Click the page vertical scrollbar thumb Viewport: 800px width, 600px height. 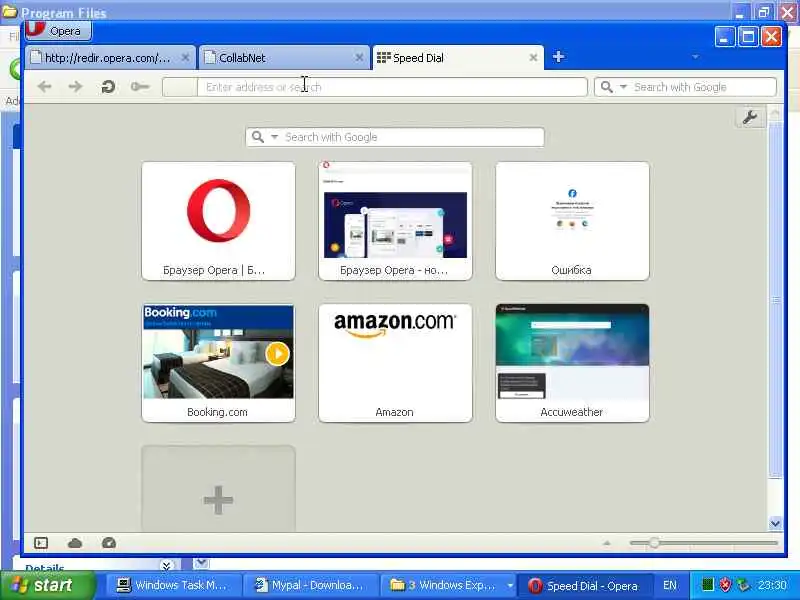pos(775,300)
